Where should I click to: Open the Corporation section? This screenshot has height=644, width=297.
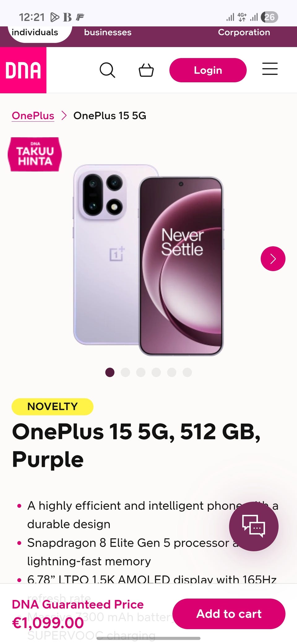[244, 32]
